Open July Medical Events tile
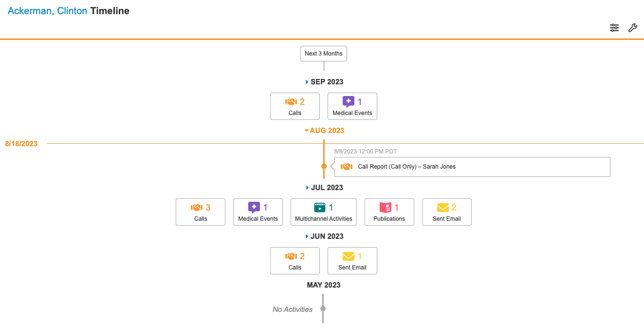This screenshot has width=644, height=328. pyautogui.click(x=258, y=212)
